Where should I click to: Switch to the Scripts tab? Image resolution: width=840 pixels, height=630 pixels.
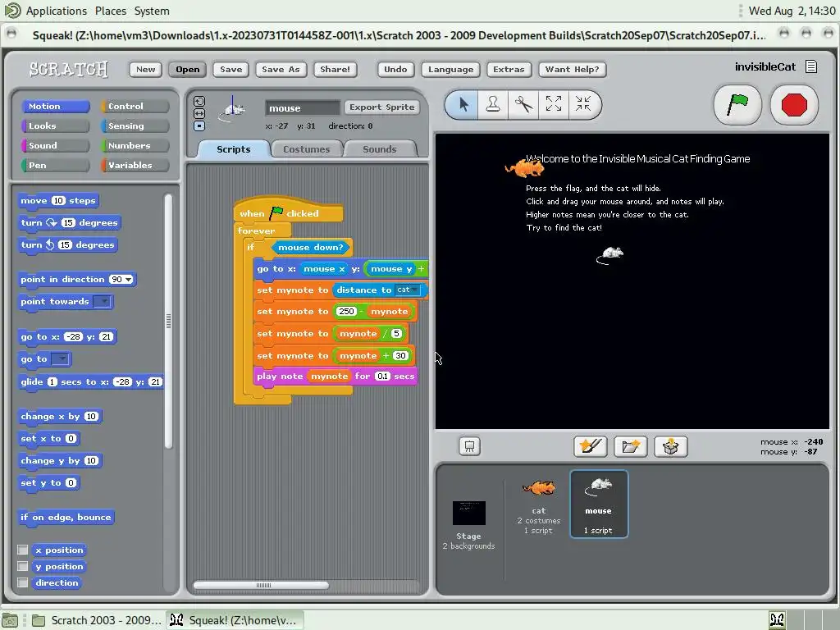pyautogui.click(x=233, y=149)
